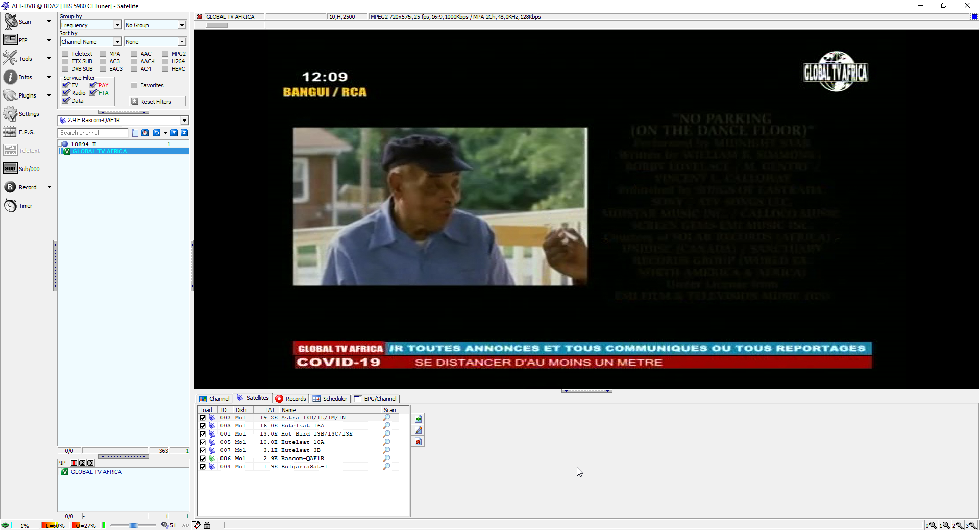Image resolution: width=980 pixels, height=530 pixels.
Task: Open the E.P.G. guide
Action: (10, 132)
